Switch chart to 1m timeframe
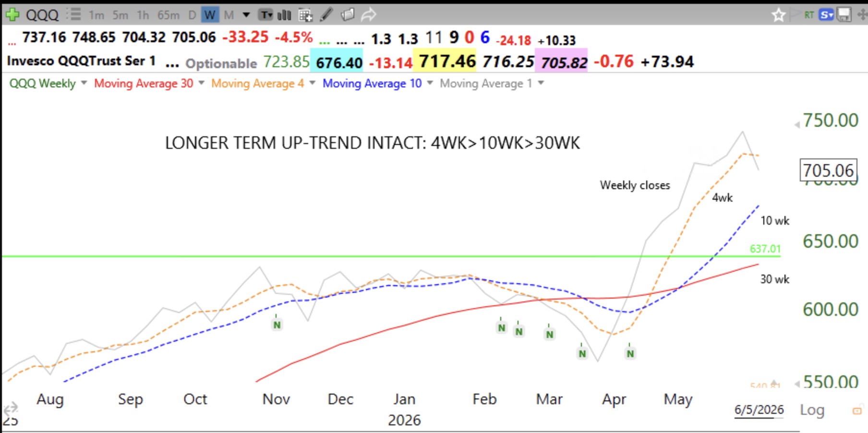This screenshot has width=868, height=433. (96, 15)
